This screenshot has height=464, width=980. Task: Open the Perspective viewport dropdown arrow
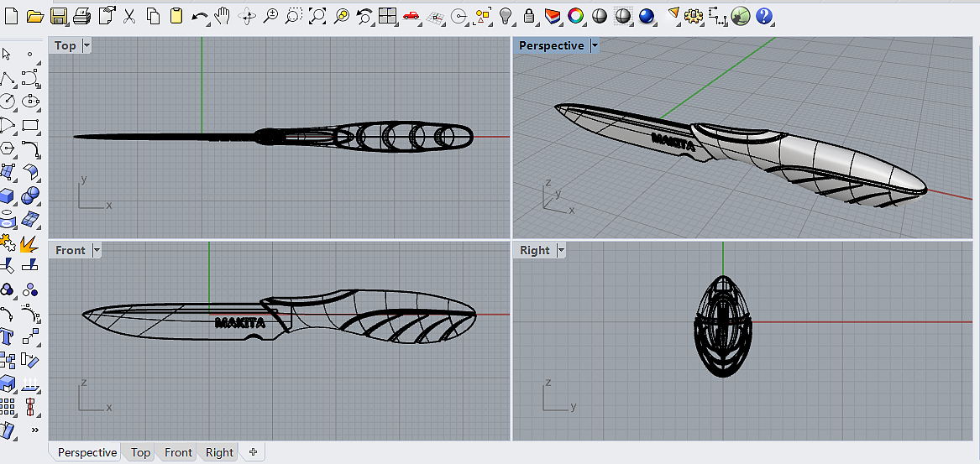tap(595, 45)
